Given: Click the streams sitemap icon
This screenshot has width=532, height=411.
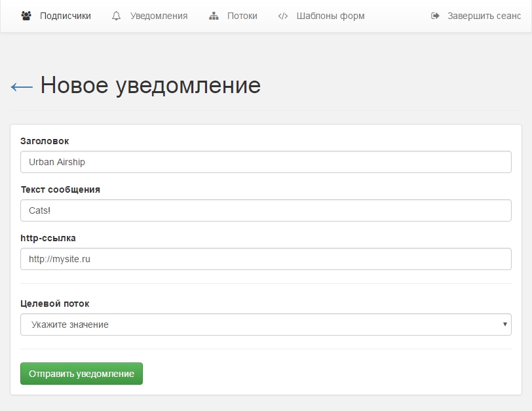Looking at the screenshot, I should click(x=214, y=16).
